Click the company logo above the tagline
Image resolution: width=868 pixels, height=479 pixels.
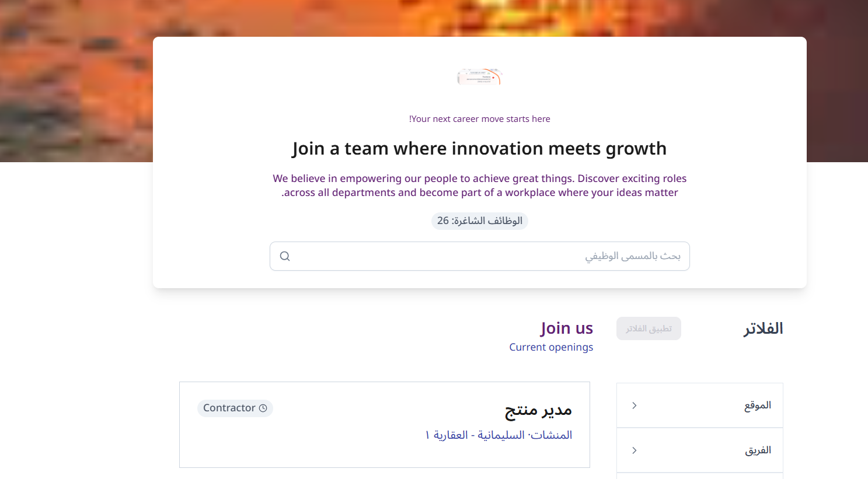click(479, 76)
